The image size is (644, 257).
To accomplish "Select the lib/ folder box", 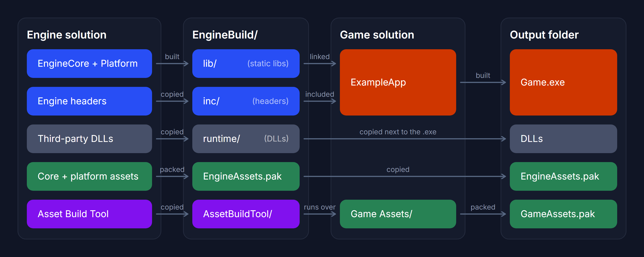I will [x=246, y=64].
